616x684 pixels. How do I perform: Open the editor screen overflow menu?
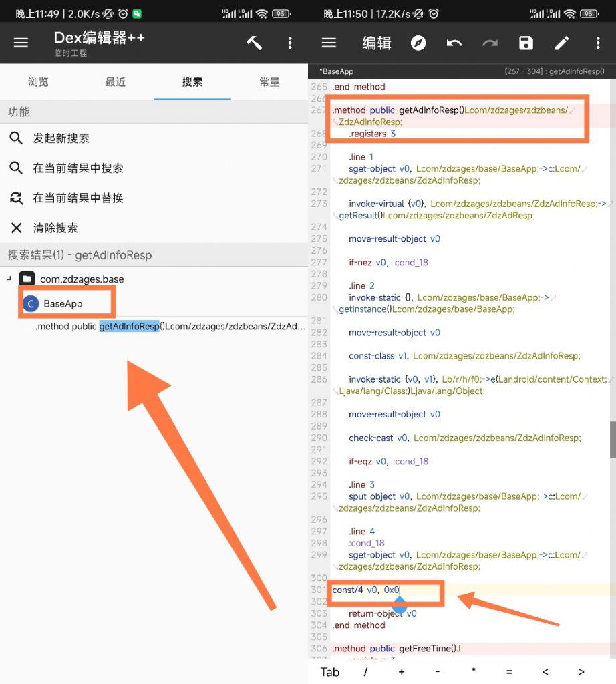tap(597, 43)
